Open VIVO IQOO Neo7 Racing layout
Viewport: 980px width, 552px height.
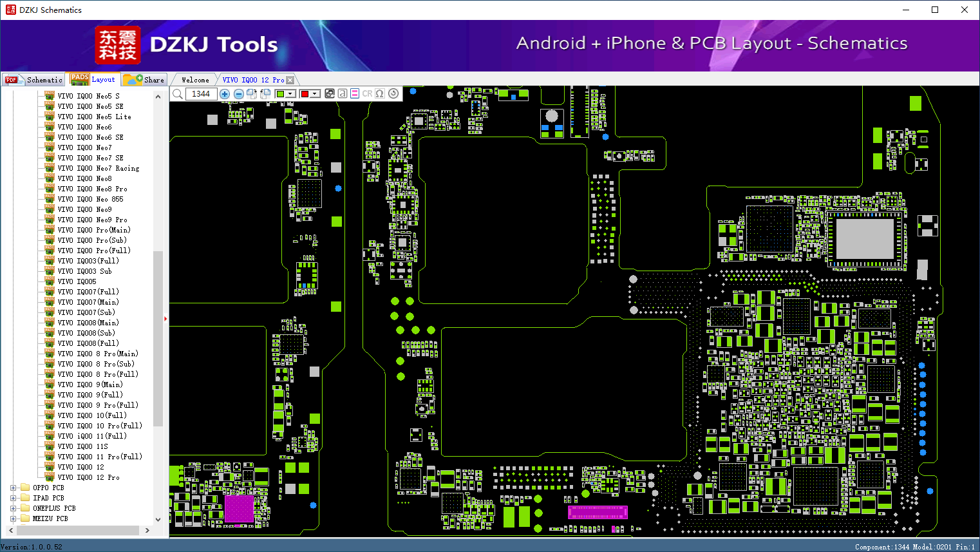[x=98, y=168]
